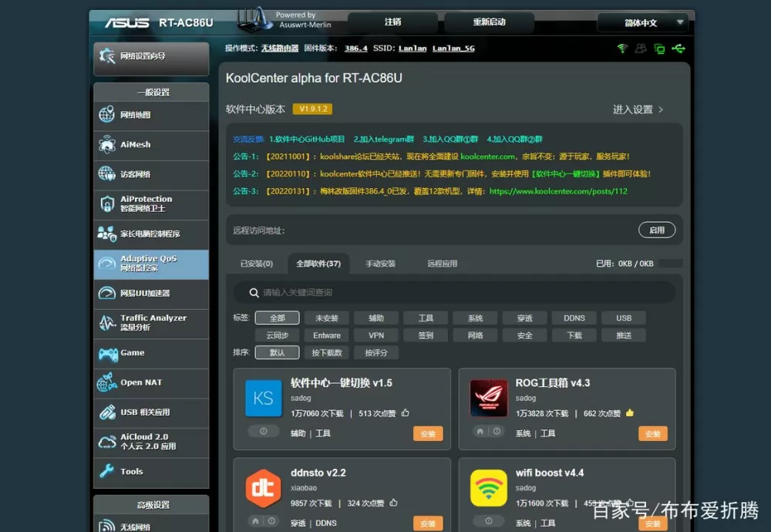The height and width of the screenshot is (532, 771).
Task: Like the 软件中心一键切换 plugin thumbs-up
Action: [x=406, y=412]
